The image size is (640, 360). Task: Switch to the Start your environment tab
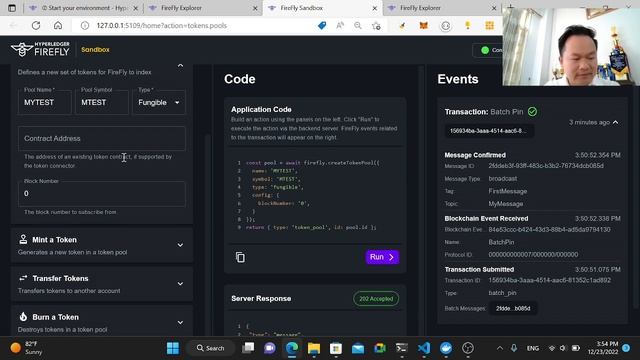(84, 8)
